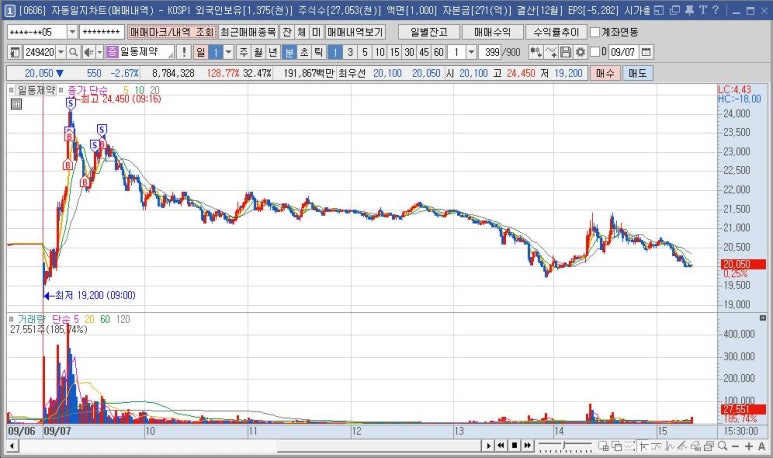This screenshot has height=458, width=773.
Task: Expand the account number dropdown
Action: [72, 32]
